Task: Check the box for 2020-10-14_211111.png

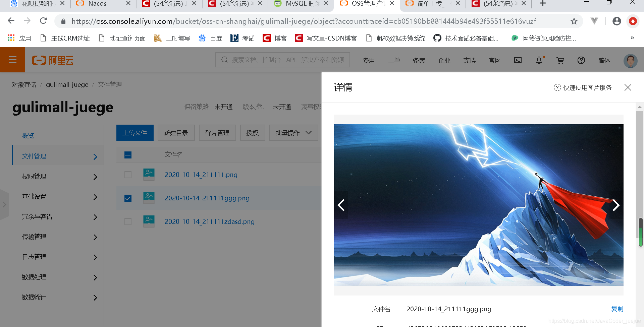Action: click(x=128, y=175)
